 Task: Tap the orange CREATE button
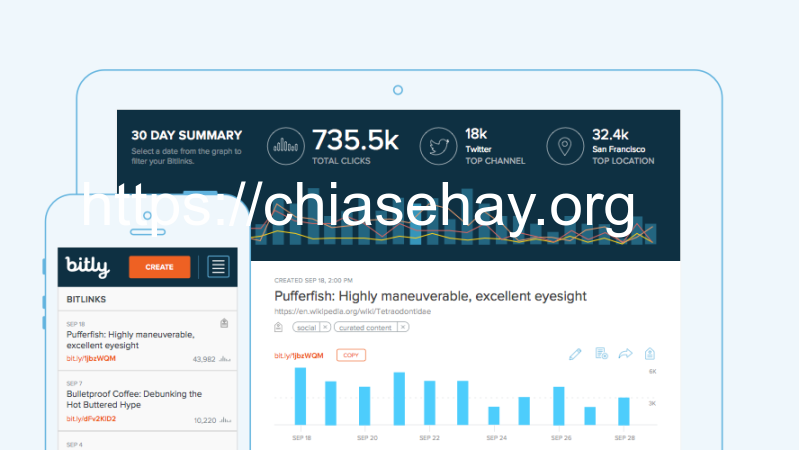159,267
